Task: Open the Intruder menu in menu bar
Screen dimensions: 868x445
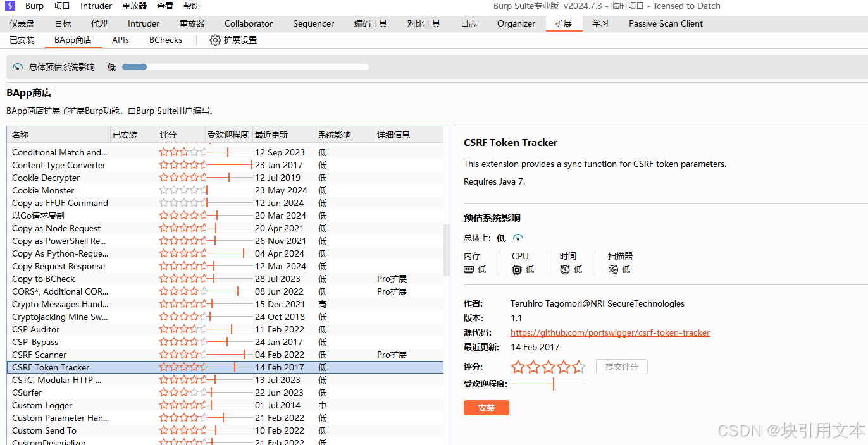Action: coord(96,6)
